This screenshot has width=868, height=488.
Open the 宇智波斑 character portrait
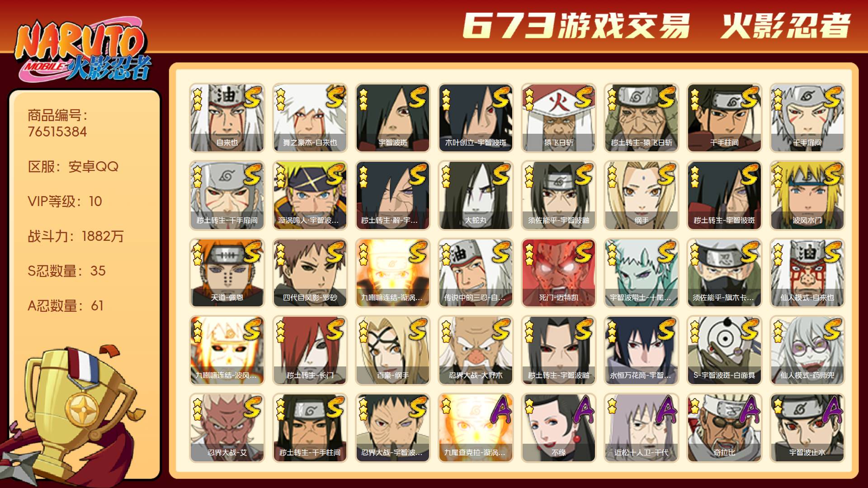(x=392, y=117)
